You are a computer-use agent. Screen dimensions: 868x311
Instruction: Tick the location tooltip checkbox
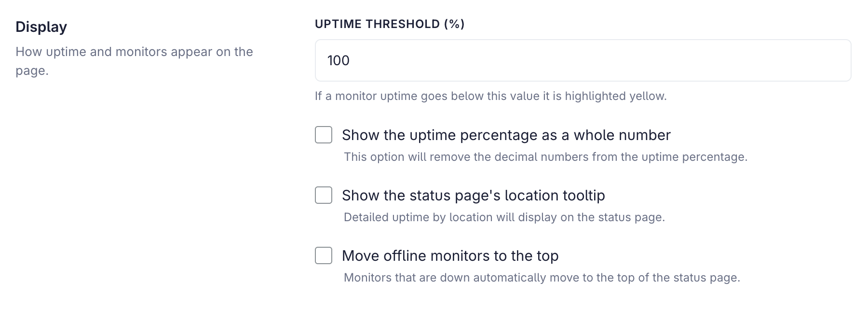coord(324,195)
